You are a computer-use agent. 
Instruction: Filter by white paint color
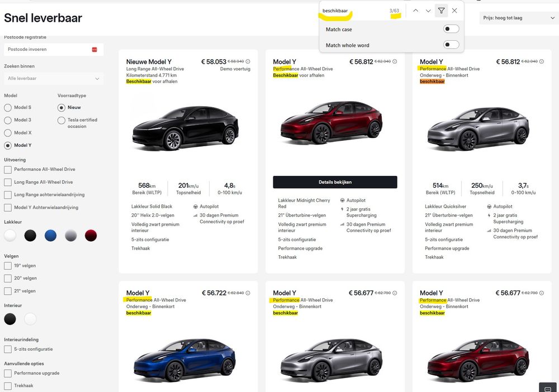pos(10,235)
